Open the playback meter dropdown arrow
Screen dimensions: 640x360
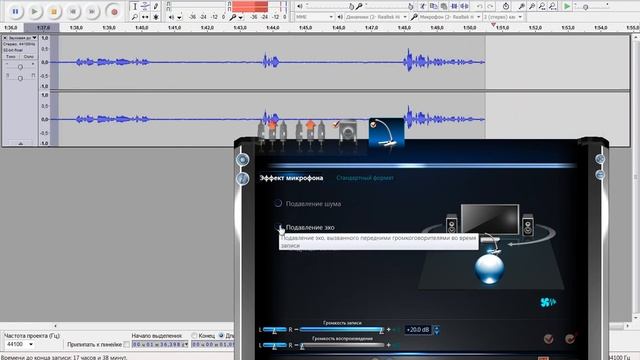coord(179,18)
